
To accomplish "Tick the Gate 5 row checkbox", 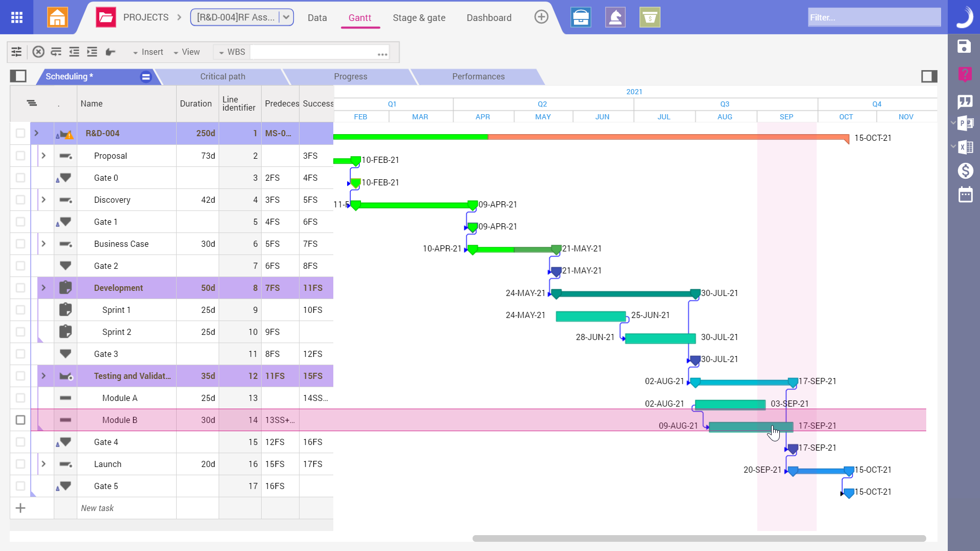I will [20, 486].
